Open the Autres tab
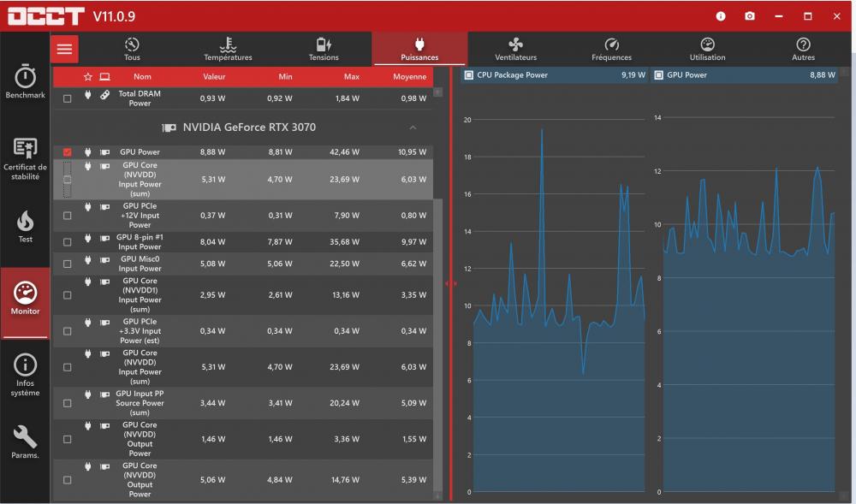 (803, 49)
